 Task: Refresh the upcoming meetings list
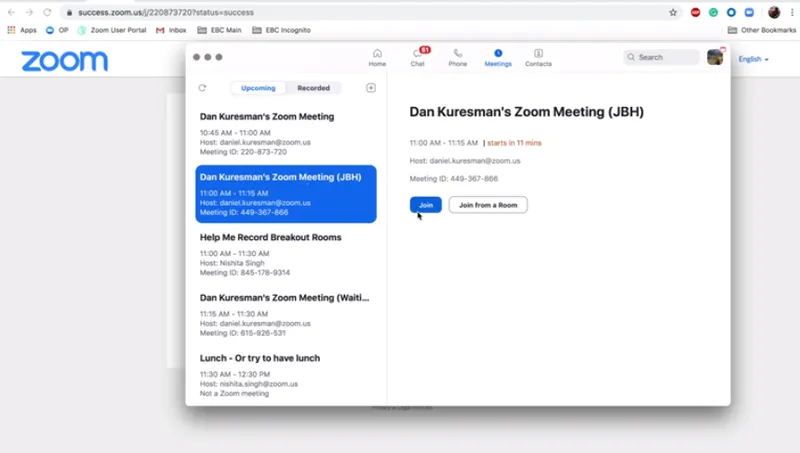pos(202,88)
